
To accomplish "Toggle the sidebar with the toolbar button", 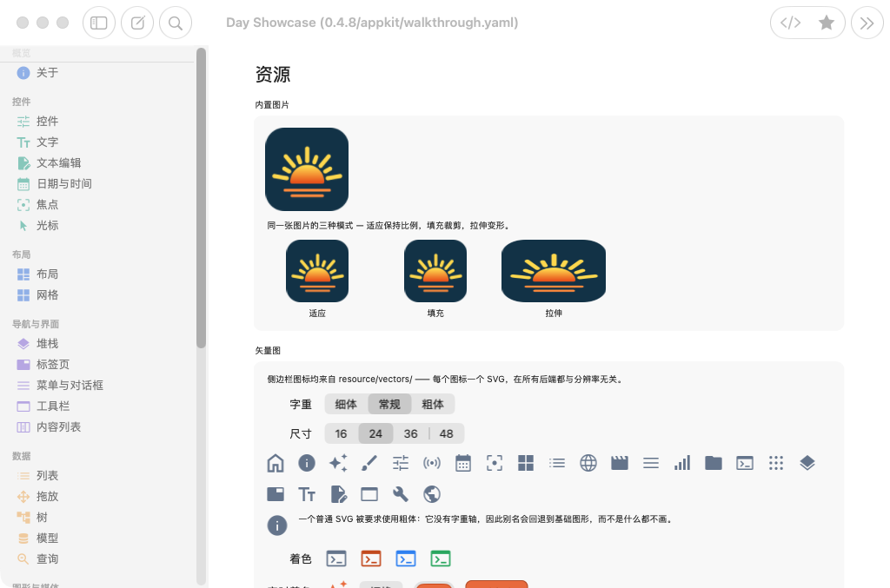I will 99,23.
